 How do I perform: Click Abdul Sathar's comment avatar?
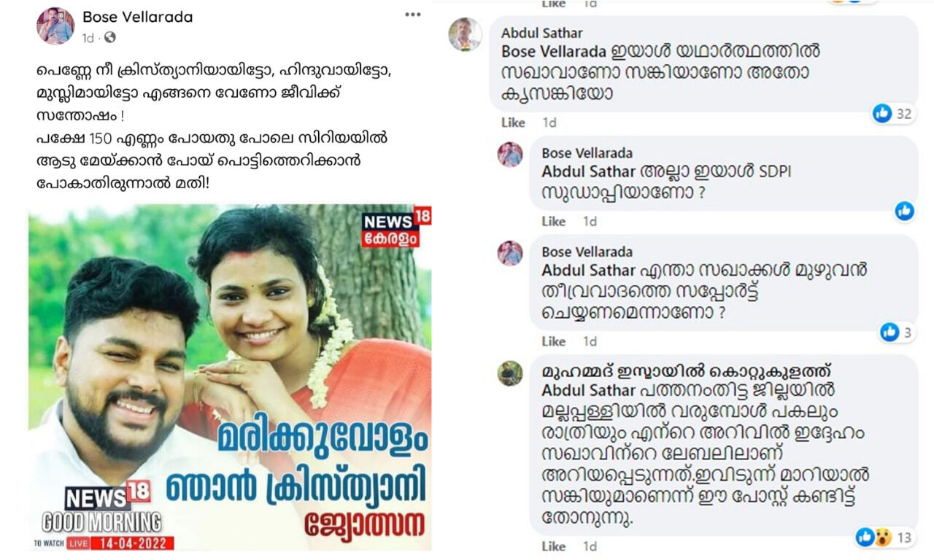click(465, 34)
